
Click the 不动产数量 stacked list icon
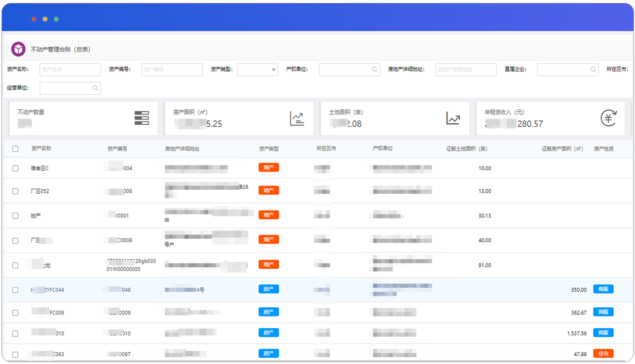(x=141, y=118)
